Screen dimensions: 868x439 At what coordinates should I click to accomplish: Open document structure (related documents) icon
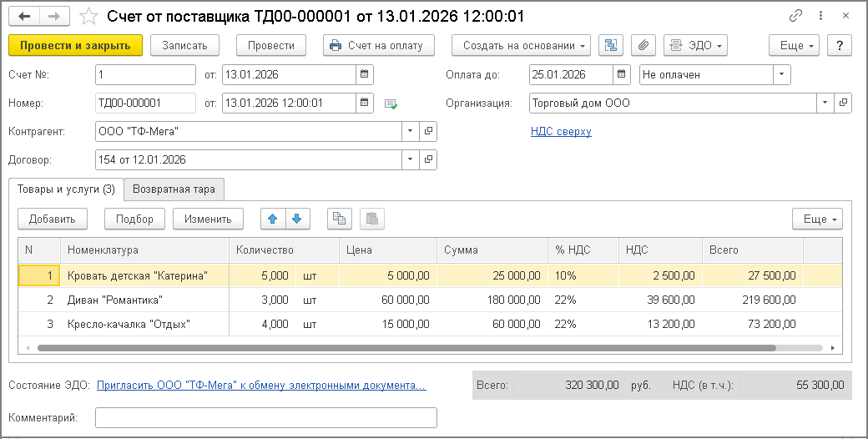(611, 45)
